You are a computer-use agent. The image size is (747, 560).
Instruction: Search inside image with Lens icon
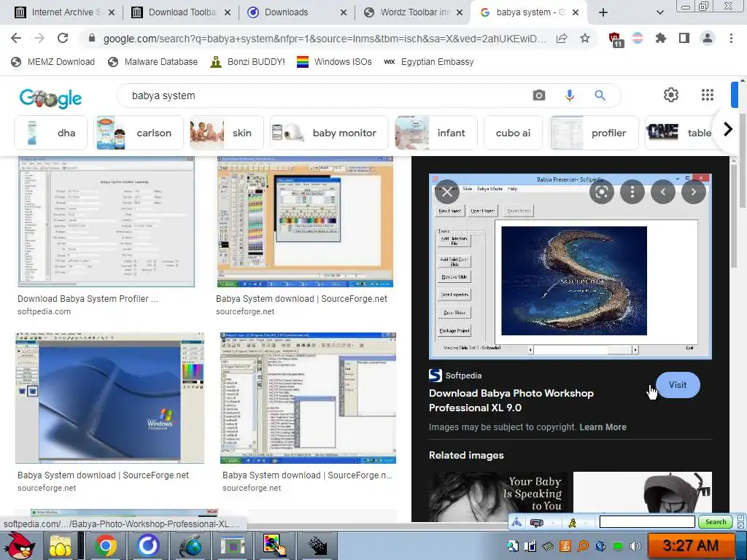click(602, 192)
